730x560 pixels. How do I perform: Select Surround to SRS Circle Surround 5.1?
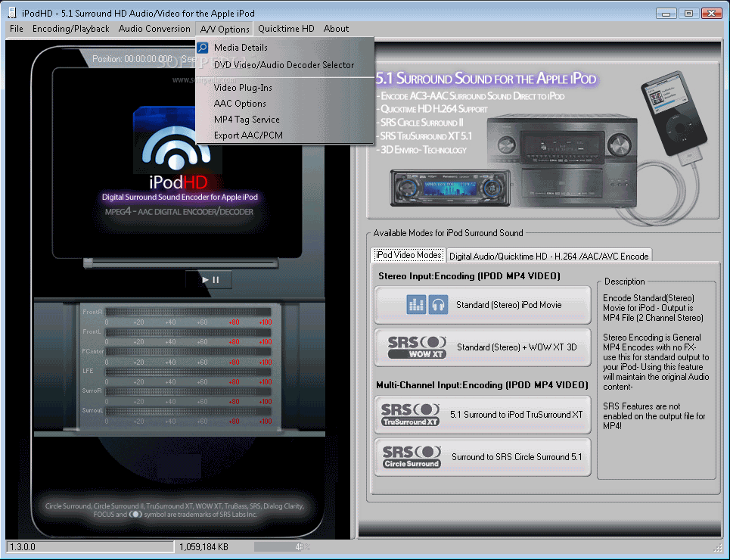[x=483, y=456]
